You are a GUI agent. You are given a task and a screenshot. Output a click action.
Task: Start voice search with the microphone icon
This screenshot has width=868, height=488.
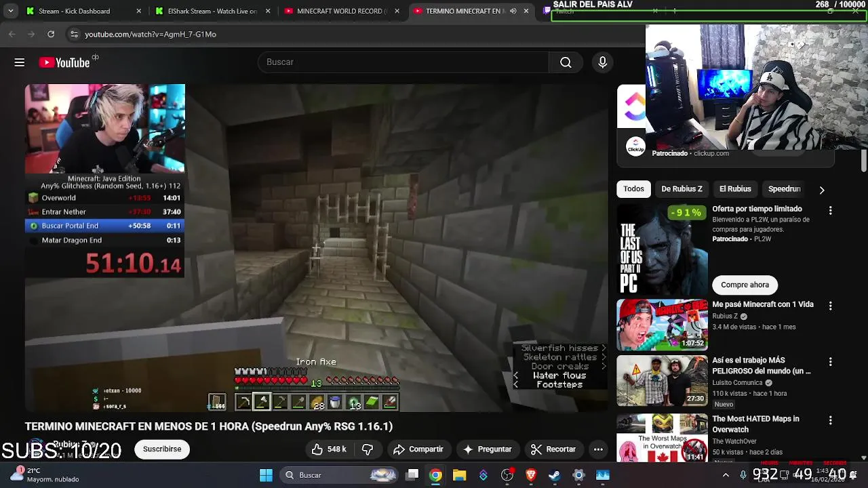tap(602, 62)
